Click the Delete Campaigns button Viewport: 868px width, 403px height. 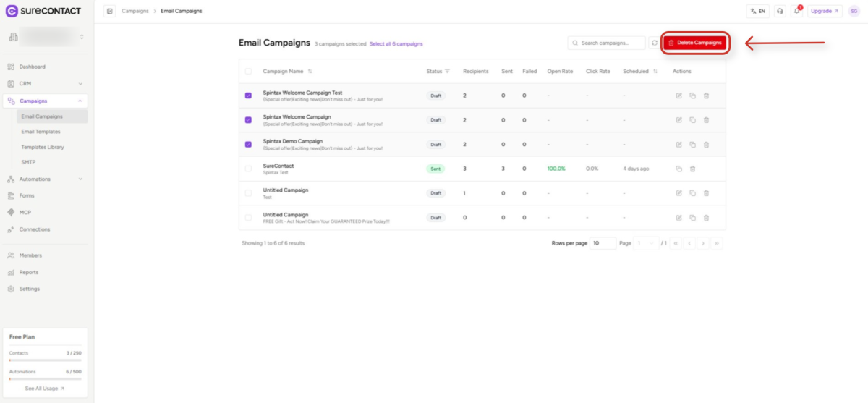695,43
